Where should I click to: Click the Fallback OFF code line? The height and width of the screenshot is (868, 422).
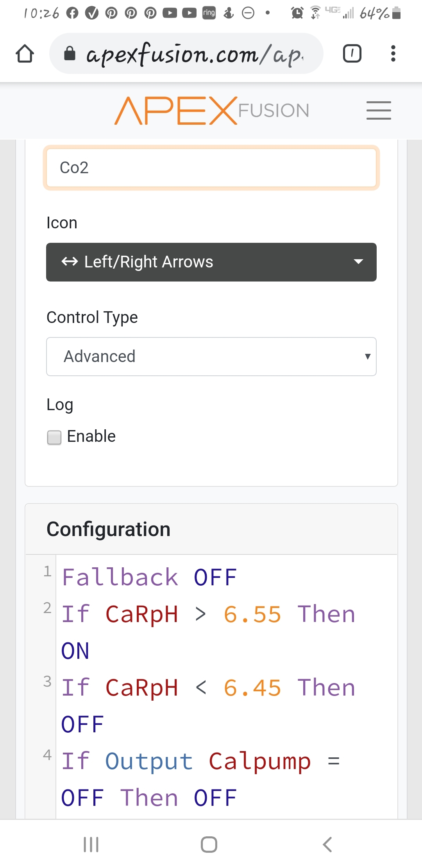[x=150, y=577]
